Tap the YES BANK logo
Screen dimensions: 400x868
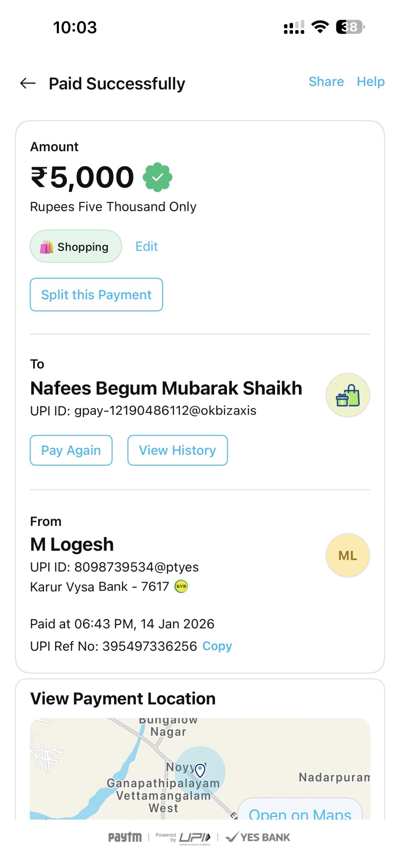point(258,837)
